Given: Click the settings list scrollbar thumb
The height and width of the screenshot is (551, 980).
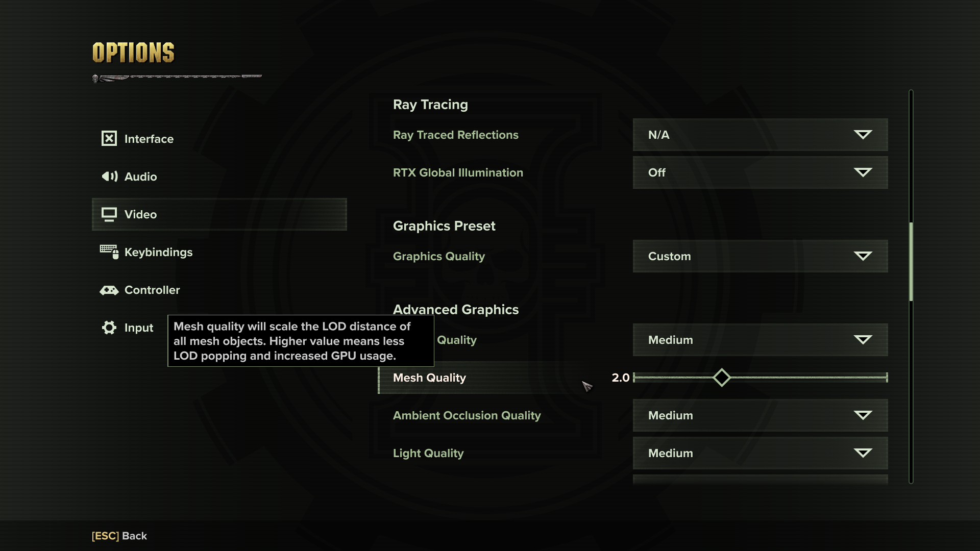Looking at the screenshot, I should click(911, 262).
